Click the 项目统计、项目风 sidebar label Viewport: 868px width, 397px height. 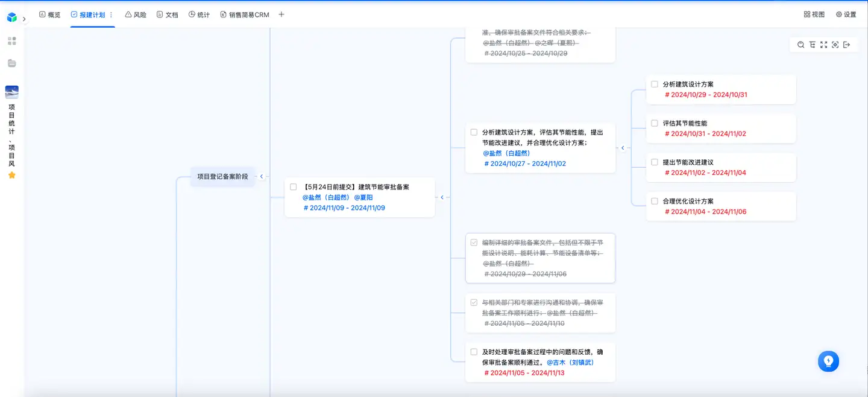[11, 135]
